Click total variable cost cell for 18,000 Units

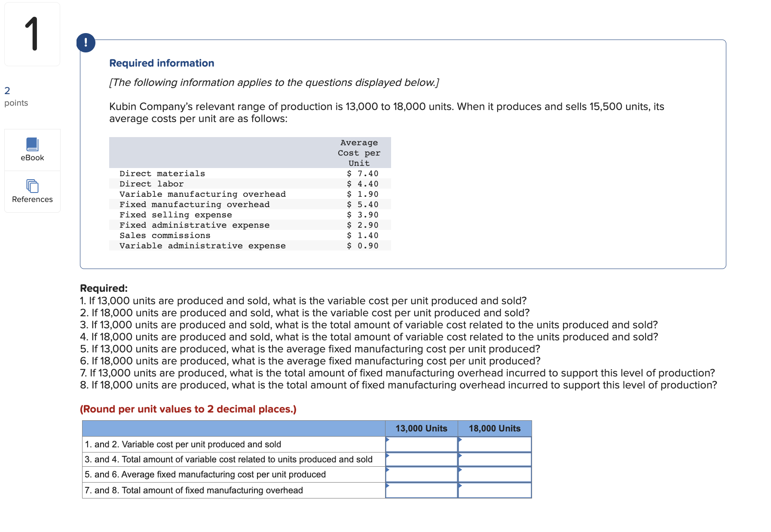point(495,459)
